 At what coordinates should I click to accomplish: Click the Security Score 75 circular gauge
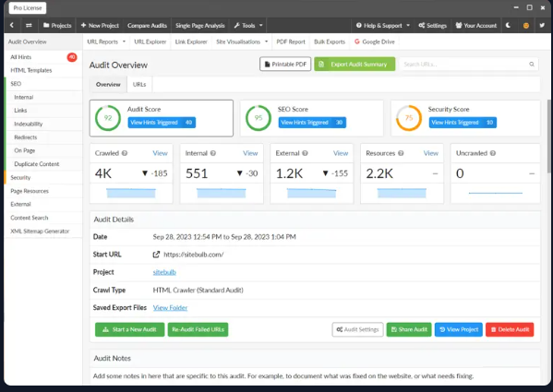(409, 118)
